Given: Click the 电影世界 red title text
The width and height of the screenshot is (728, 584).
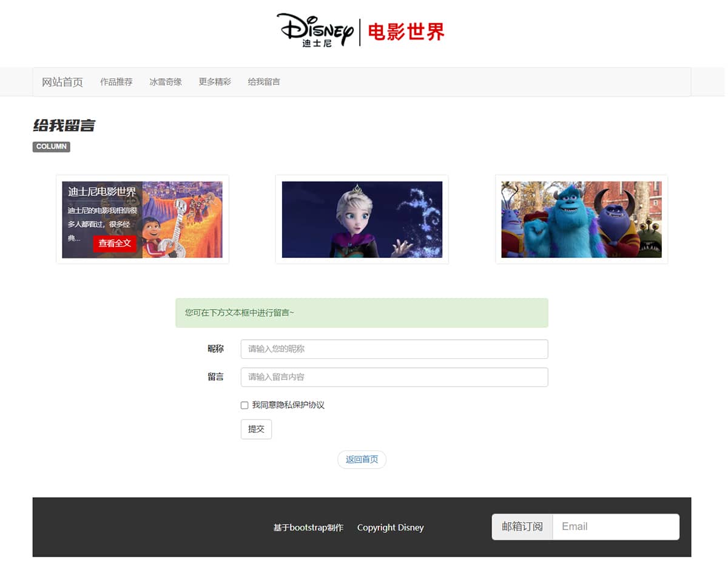Looking at the screenshot, I should click(406, 32).
